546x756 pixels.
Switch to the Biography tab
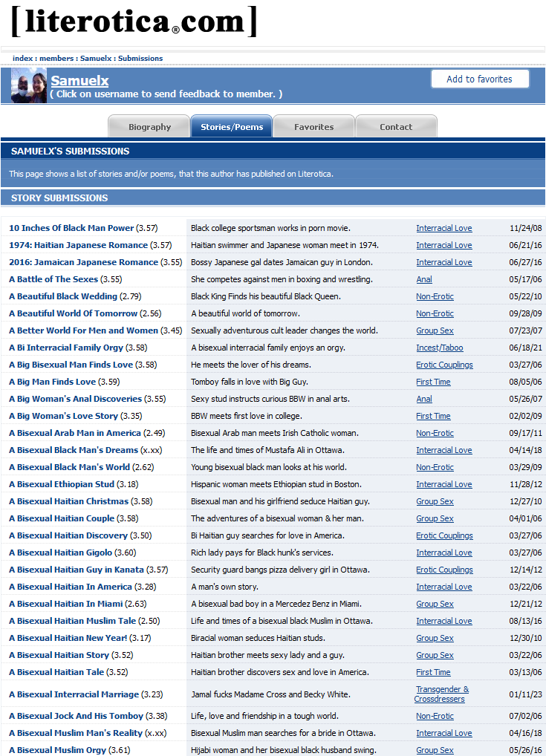click(149, 127)
